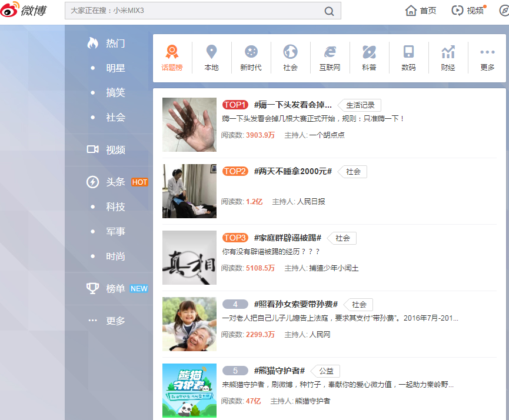Open the panda guardian topic thumbnail
Image resolution: width=509 pixels, height=420 pixels.
[189, 390]
